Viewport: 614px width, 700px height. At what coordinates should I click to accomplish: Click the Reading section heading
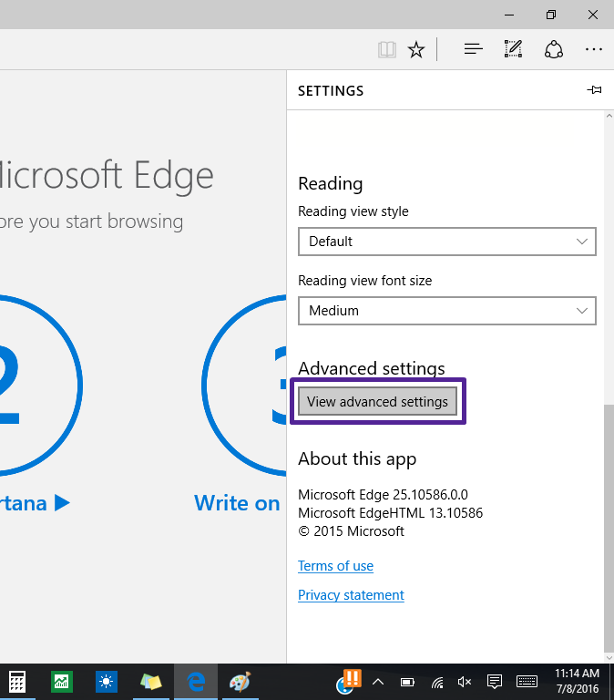click(x=330, y=183)
